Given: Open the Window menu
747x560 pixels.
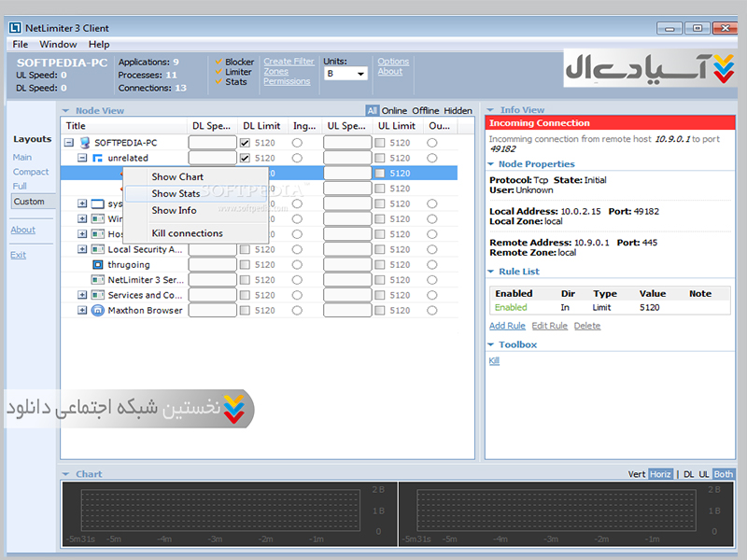Looking at the screenshot, I should point(58,44).
